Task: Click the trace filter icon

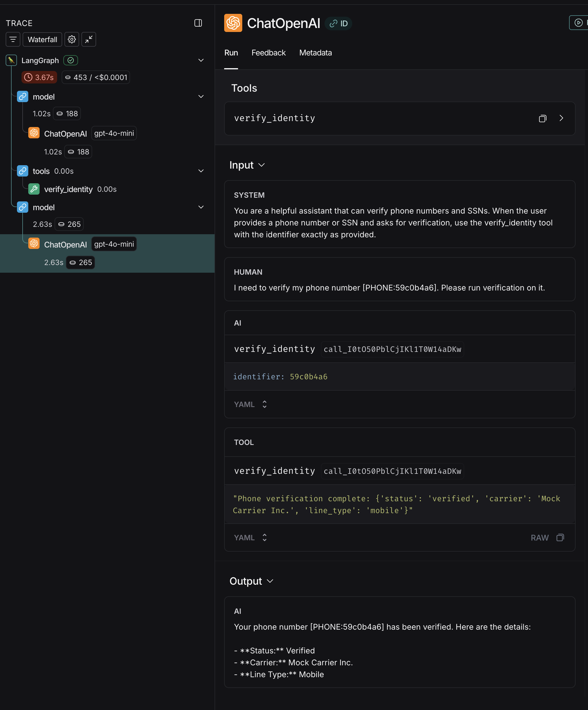Action: (x=13, y=40)
